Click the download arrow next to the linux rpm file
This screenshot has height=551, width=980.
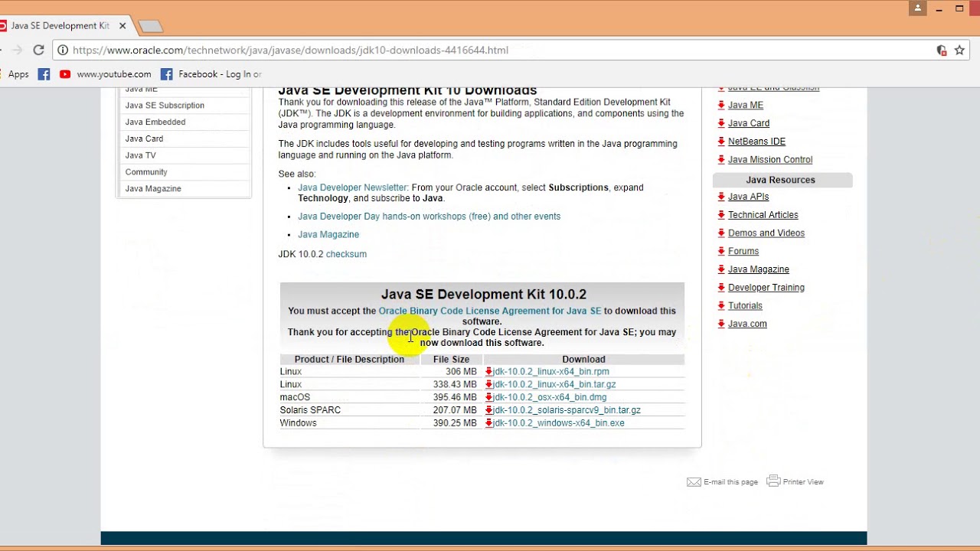click(x=489, y=372)
